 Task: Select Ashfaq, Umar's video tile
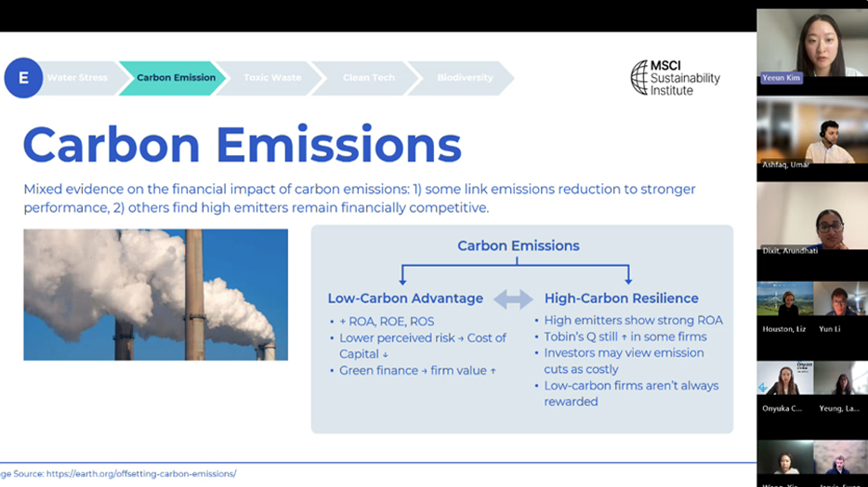click(811, 135)
